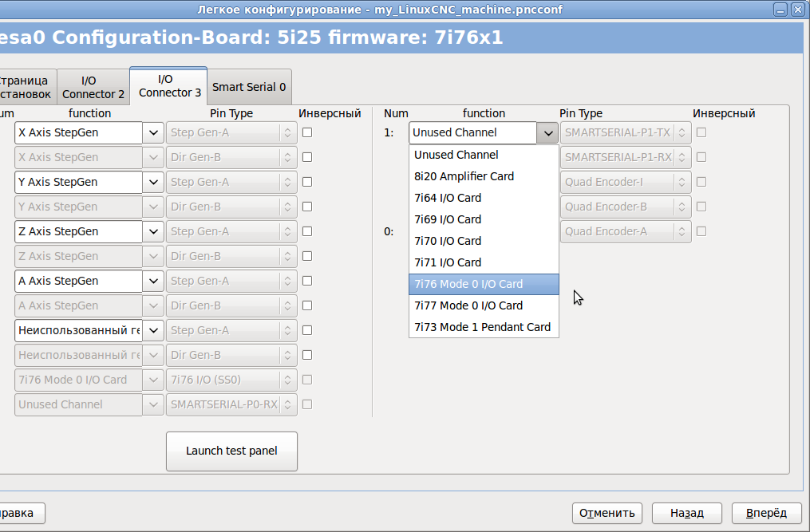Toggle inversion checkbox for Quad Encoder-I row
This screenshot has height=532, width=810.
(701, 183)
